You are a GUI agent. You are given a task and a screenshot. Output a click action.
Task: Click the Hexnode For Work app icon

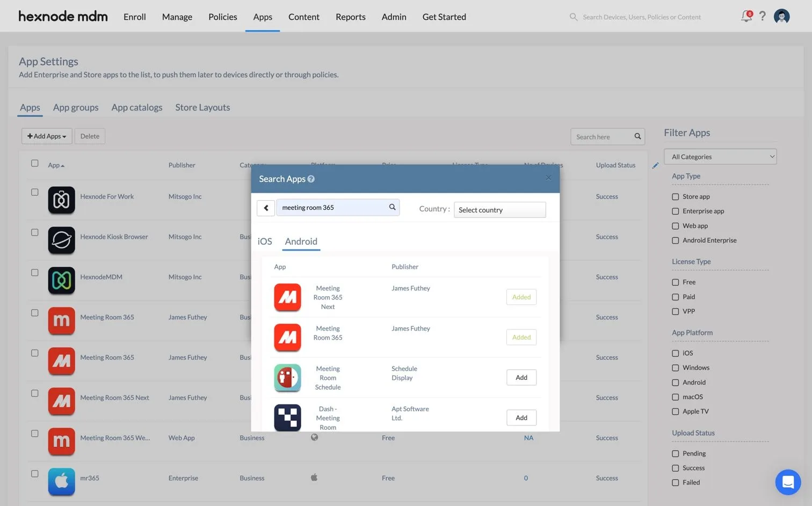click(x=61, y=200)
